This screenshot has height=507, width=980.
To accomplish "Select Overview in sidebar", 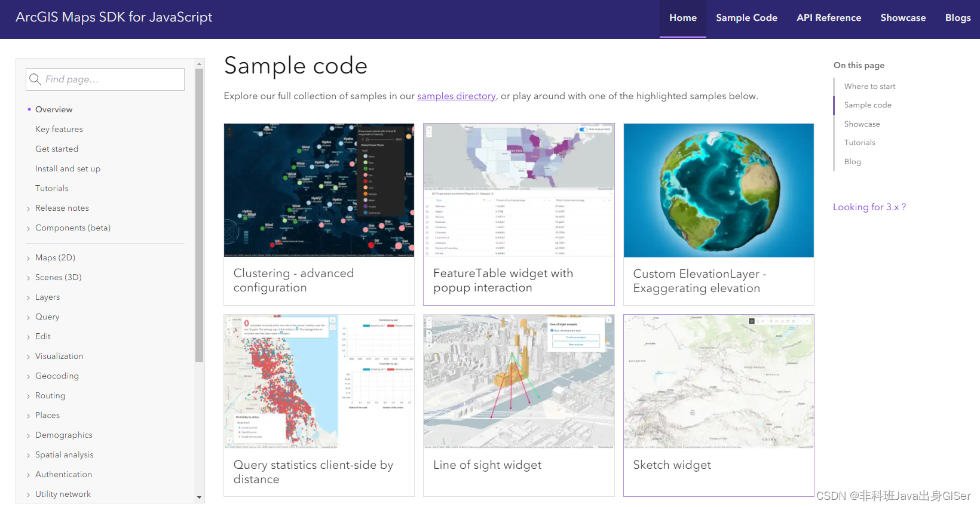I will click(x=54, y=109).
